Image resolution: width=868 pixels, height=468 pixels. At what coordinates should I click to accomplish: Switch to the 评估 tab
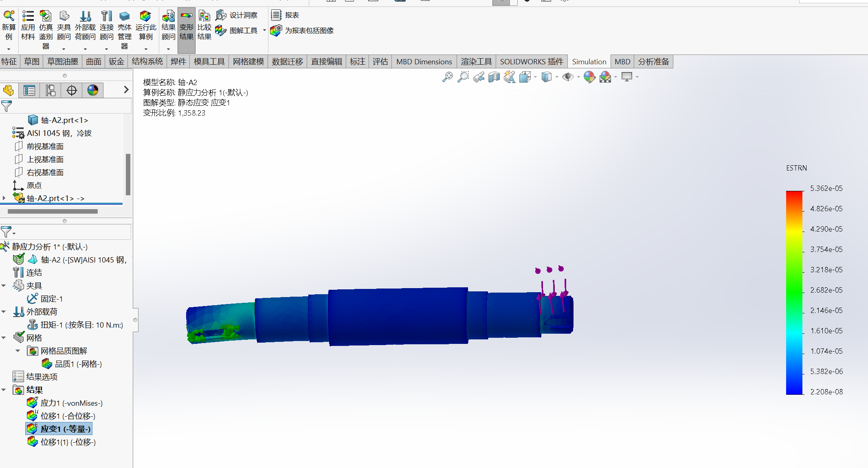[380, 61]
